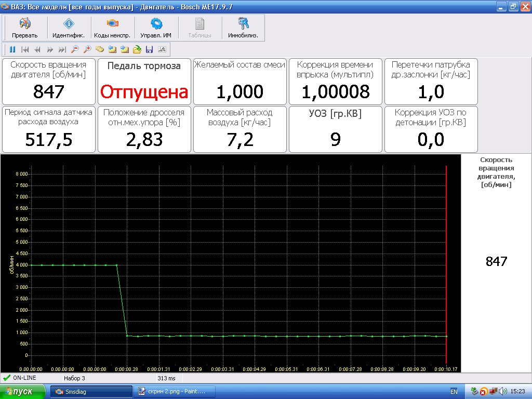This screenshot has width=532, height=399.
Task: Open Управл. ИМ actuator control
Action: tap(156, 28)
